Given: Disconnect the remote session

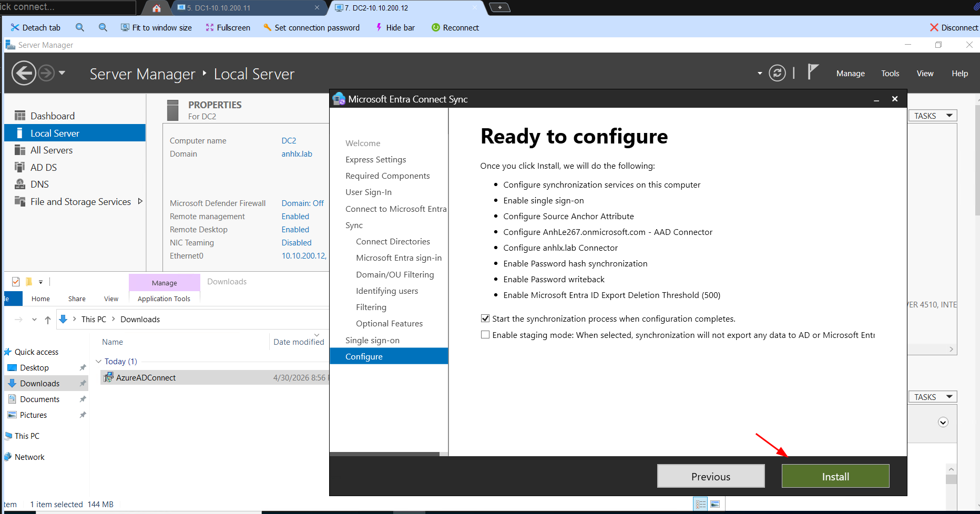Looking at the screenshot, I should (x=954, y=27).
